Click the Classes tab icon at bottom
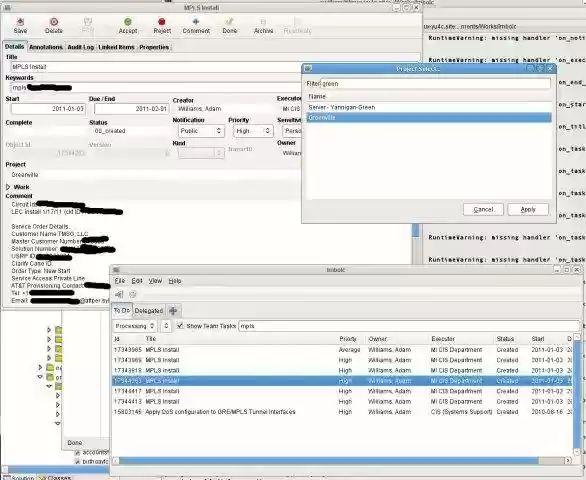 (42, 478)
